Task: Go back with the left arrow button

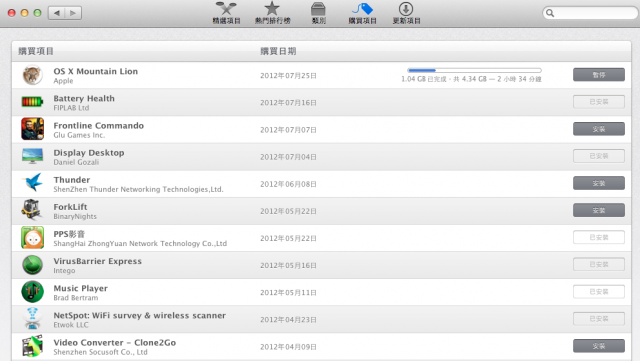Action: (56, 13)
